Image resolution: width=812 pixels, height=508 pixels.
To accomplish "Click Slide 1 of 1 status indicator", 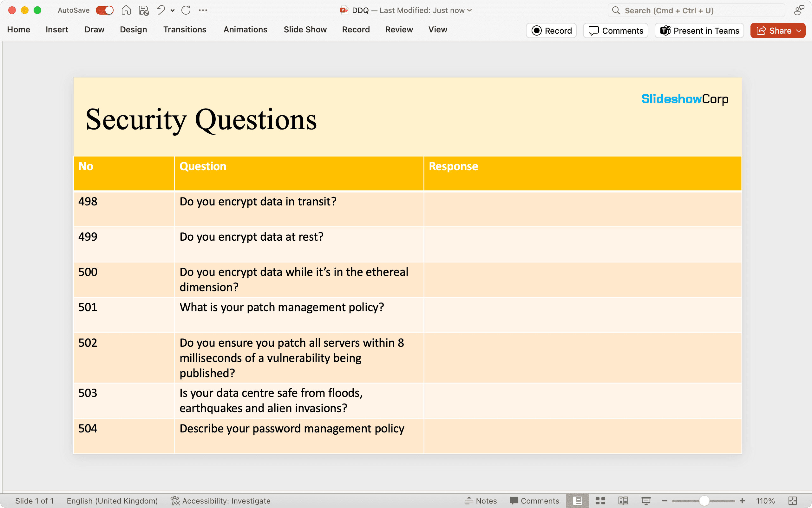I will (x=34, y=501).
